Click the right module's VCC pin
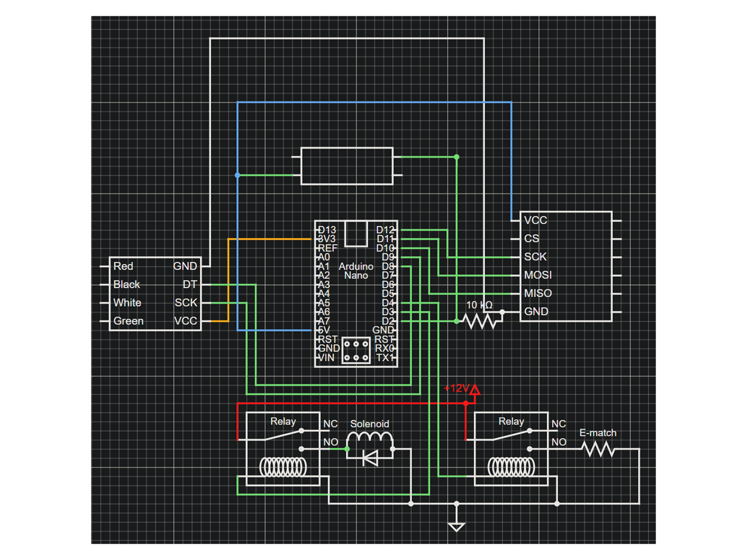Viewport: 747px width, 560px height. (x=536, y=220)
